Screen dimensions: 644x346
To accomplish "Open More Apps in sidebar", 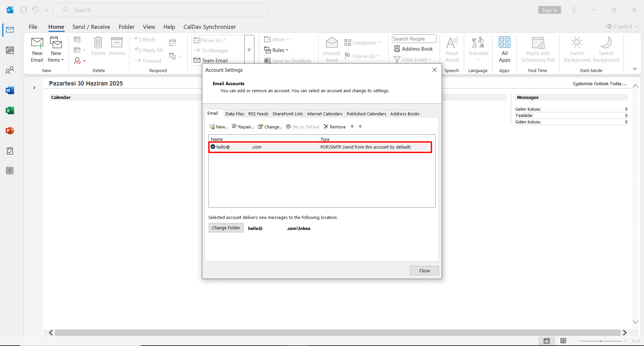I will pyautogui.click(x=10, y=171).
